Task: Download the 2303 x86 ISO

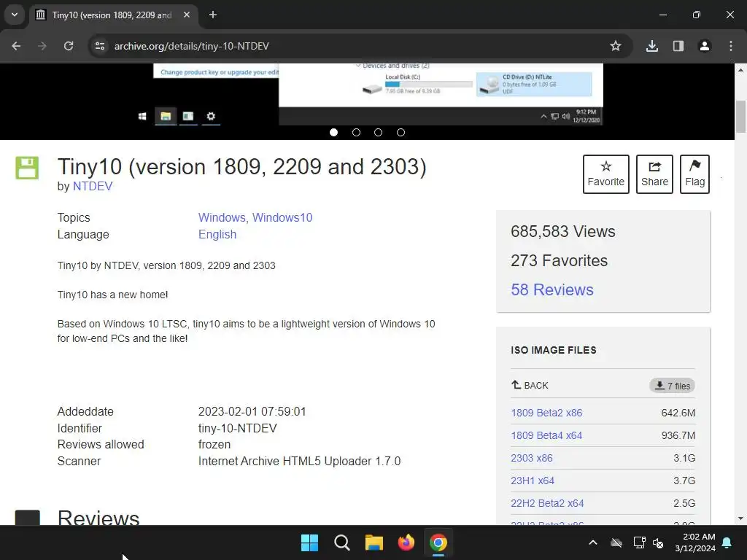Action: pyautogui.click(x=532, y=458)
